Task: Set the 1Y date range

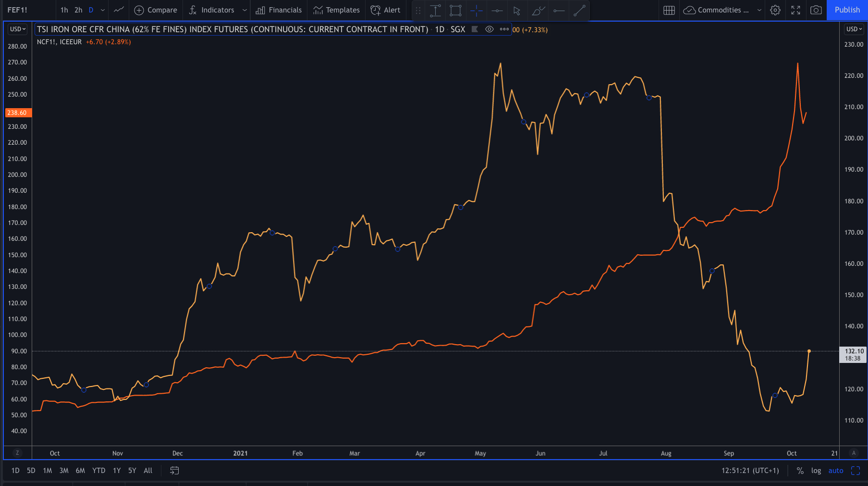Action: (117, 471)
